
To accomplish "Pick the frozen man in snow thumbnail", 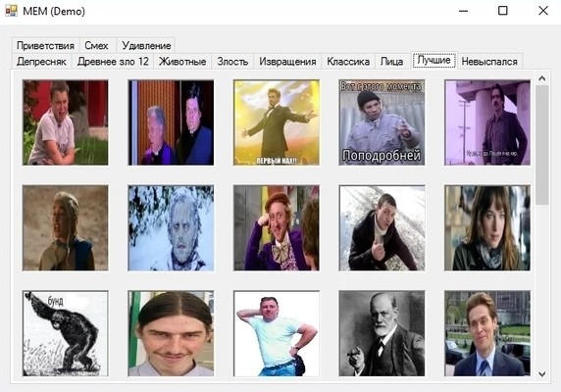I will [x=171, y=228].
